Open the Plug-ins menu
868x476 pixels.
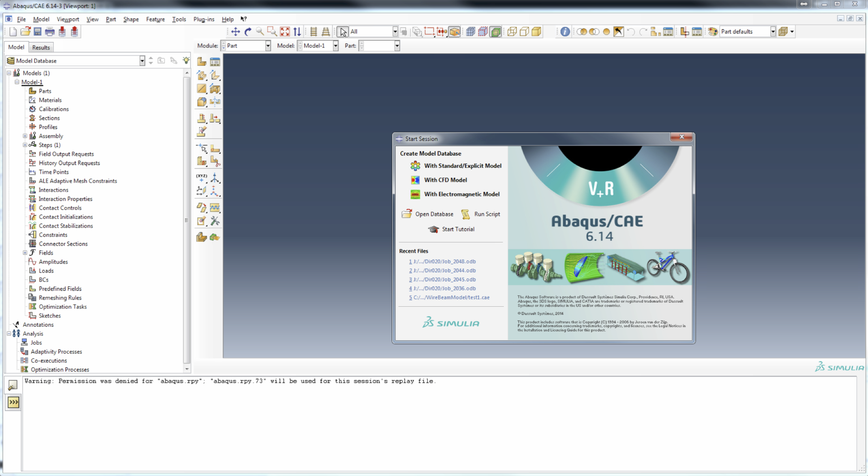tap(203, 19)
